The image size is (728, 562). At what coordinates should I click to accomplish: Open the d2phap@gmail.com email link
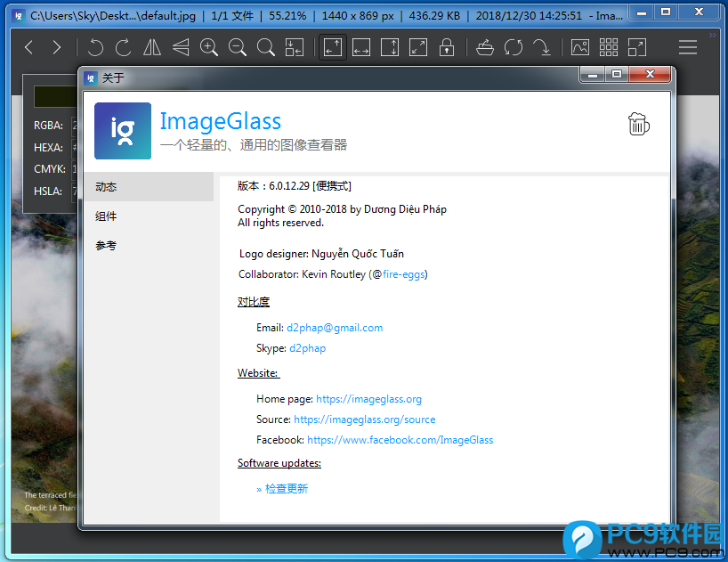coord(335,328)
